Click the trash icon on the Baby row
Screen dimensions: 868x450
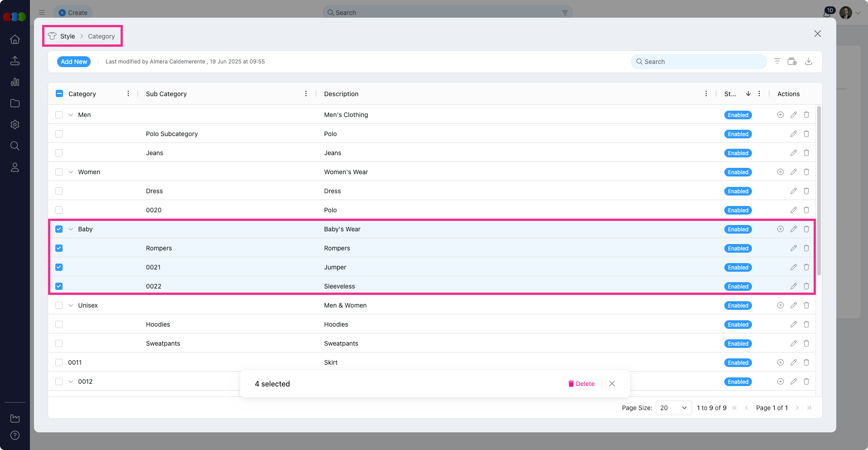(806, 229)
